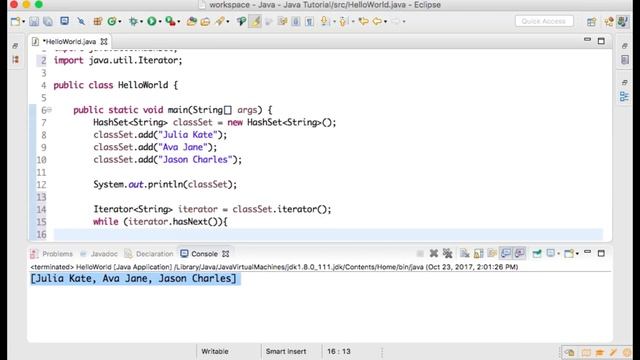Open the Run Last Tool dropdown arrow
The image size is (640, 360).
[178, 22]
